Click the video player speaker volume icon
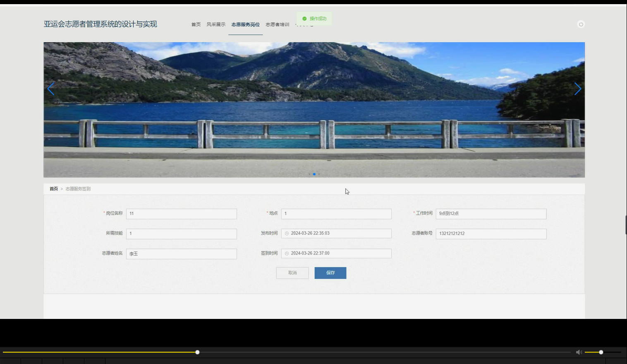This screenshot has height=364, width=627. [x=579, y=352]
